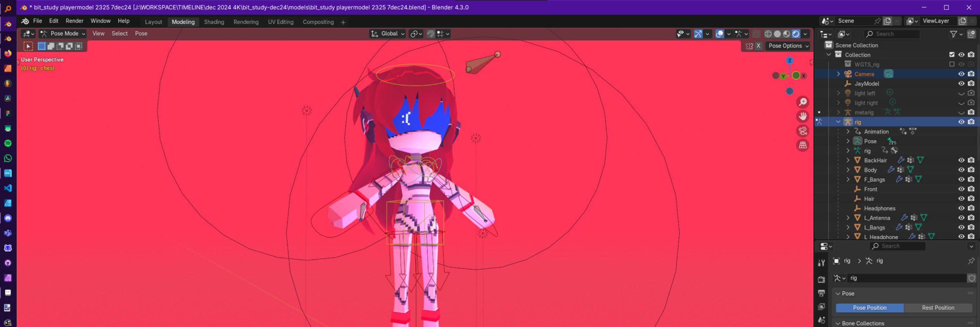Set selection mode to Subtract
980x327 pixels.
(60, 46)
